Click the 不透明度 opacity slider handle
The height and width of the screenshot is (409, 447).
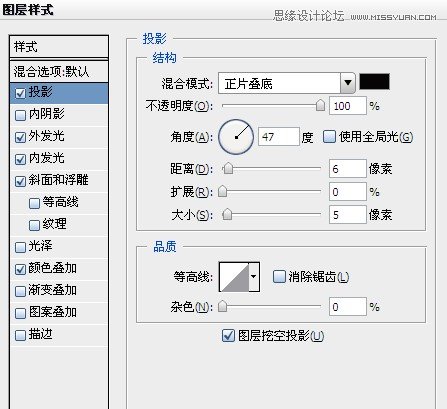(x=320, y=105)
